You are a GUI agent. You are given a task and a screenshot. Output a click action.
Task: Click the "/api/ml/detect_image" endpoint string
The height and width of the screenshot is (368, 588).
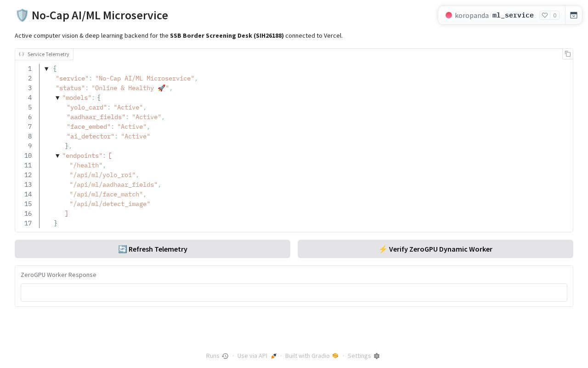tap(110, 204)
